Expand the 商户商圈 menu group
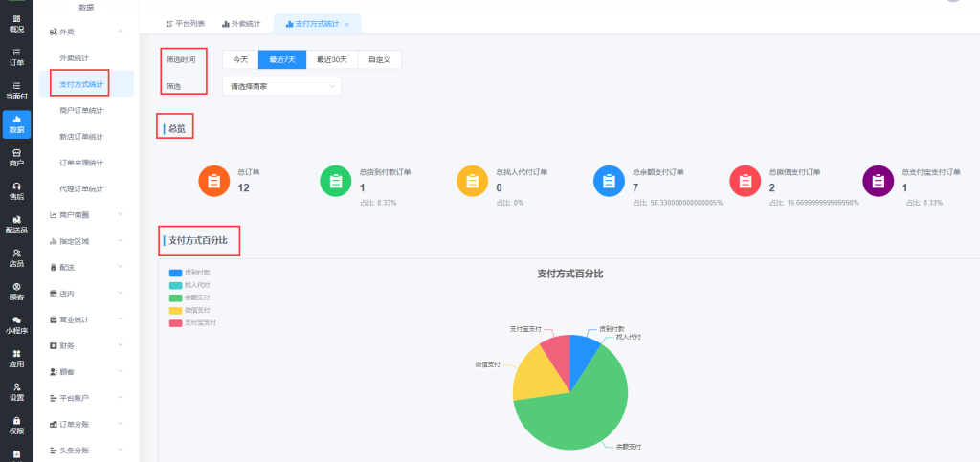This screenshot has height=462, width=980. point(84,214)
